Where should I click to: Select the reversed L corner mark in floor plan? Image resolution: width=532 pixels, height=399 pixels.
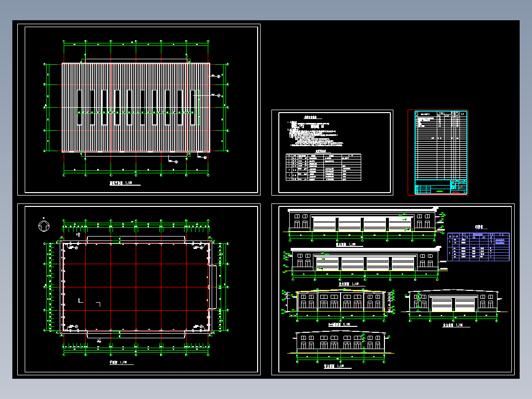[98, 304]
